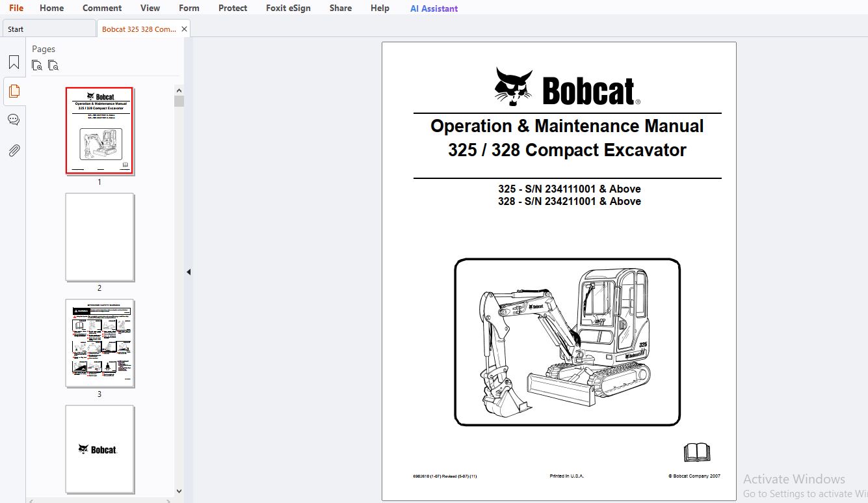Open the Pages panel icon

coord(14,91)
